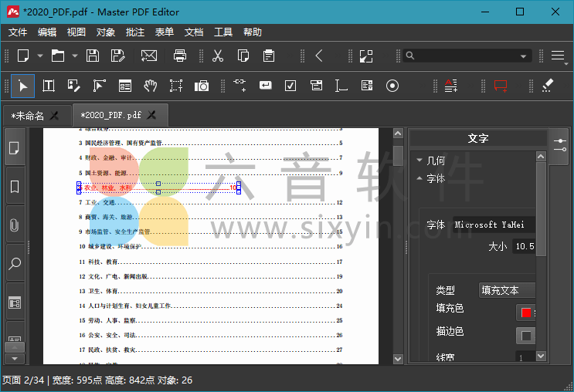
Task: Click the fit page zoom icon
Action: coord(366,56)
